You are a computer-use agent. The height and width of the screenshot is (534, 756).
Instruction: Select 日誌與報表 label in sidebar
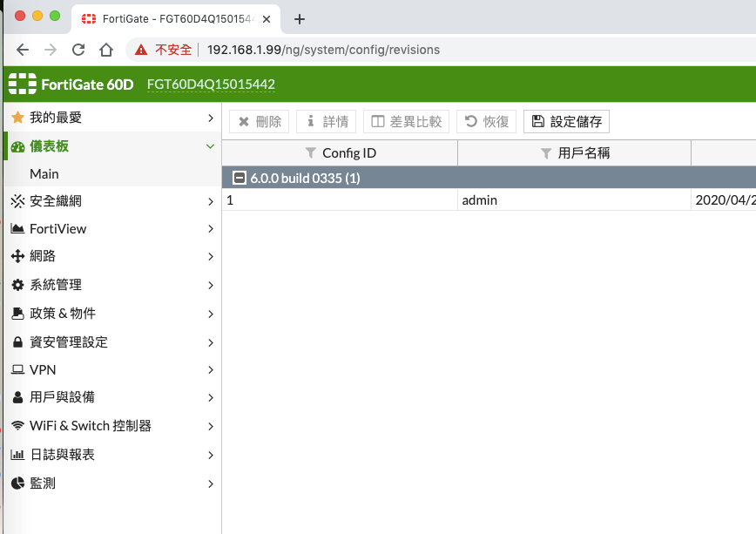(x=62, y=455)
